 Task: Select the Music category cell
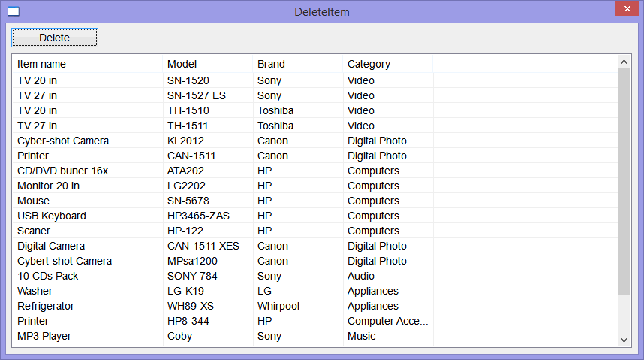click(361, 336)
